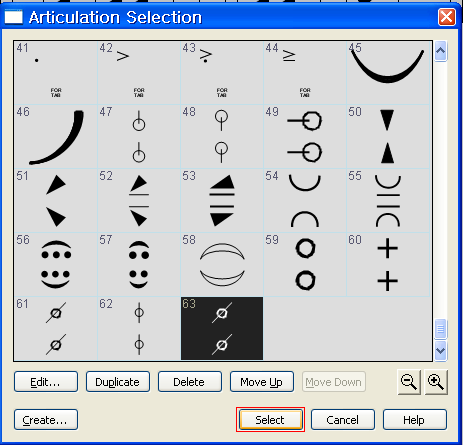
Task: Select articulation 41 staccato dot for tab
Action: (56, 73)
